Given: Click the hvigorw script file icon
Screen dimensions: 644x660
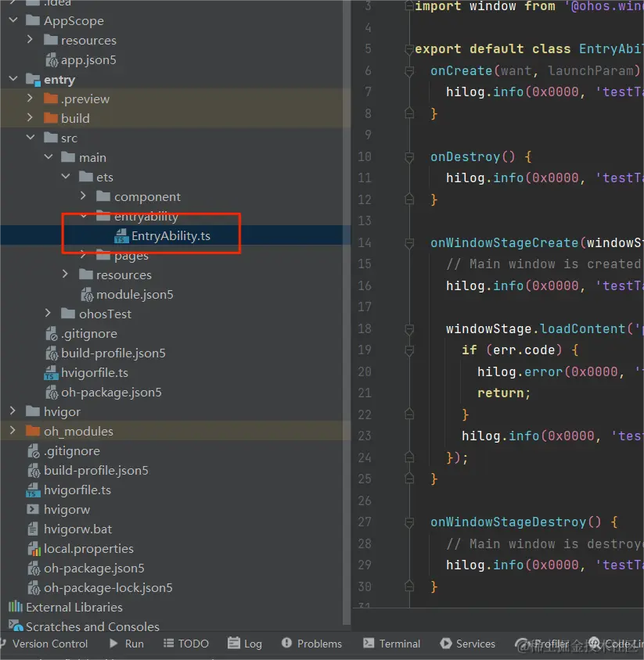Looking at the screenshot, I should 33,509.
